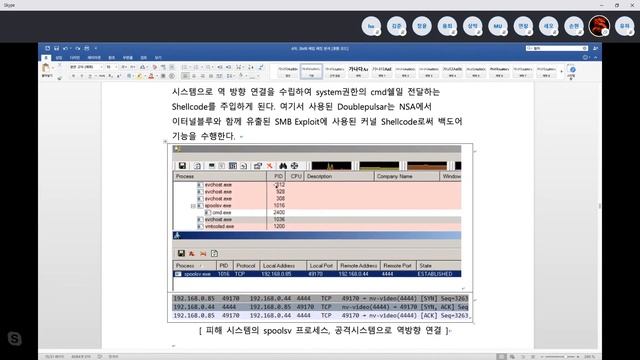Screen dimensions: 640x360
Task: Toggle Strikethrough formatting
Action: coord(102,76)
